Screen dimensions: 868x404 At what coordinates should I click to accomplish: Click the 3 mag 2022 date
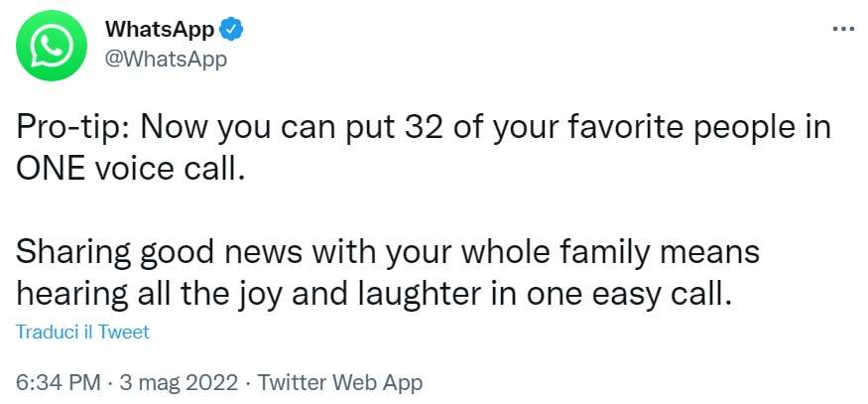[179, 383]
